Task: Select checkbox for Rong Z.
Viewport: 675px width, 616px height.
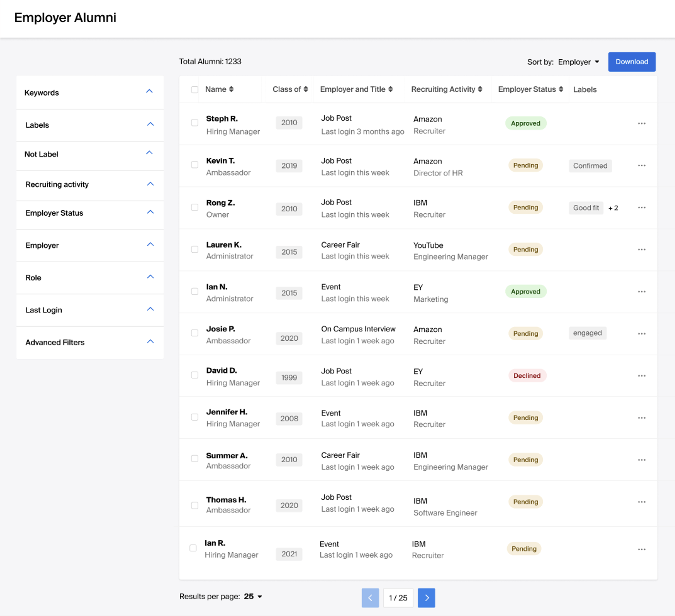Action: click(x=195, y=207)
